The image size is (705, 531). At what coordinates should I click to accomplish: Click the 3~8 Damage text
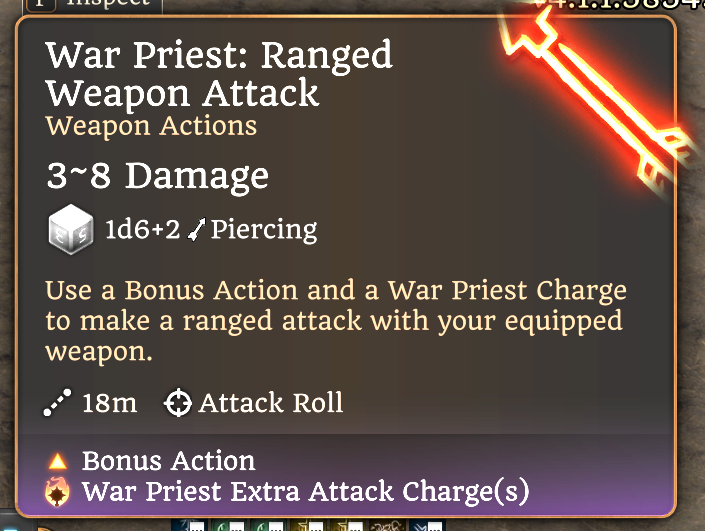[x=157, y=176]
